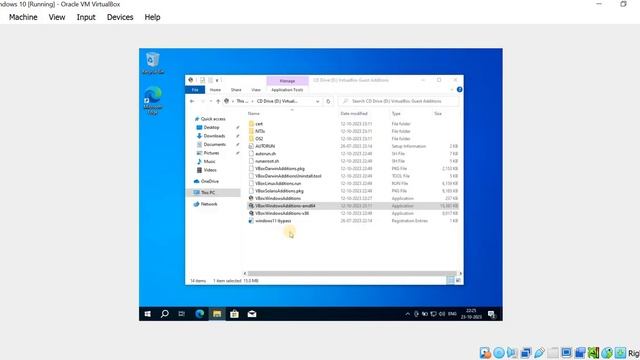Open the Quick Access Toolbar customize dropdown
This screenshot has width=640, height=360.
click(217, 80)
